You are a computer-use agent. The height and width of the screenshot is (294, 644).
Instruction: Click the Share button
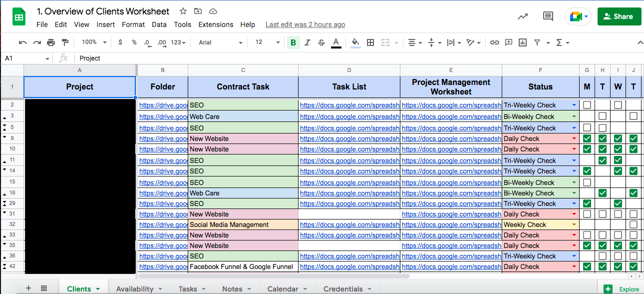click(619, 16)
